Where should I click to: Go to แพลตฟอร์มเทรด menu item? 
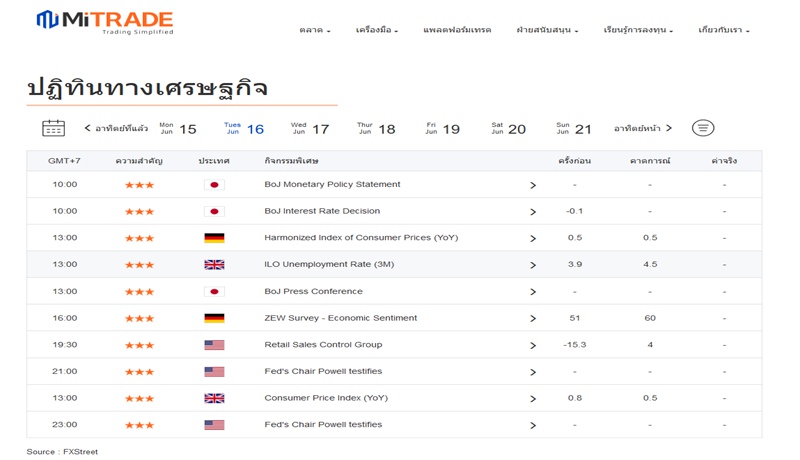(x=457, y=30)
